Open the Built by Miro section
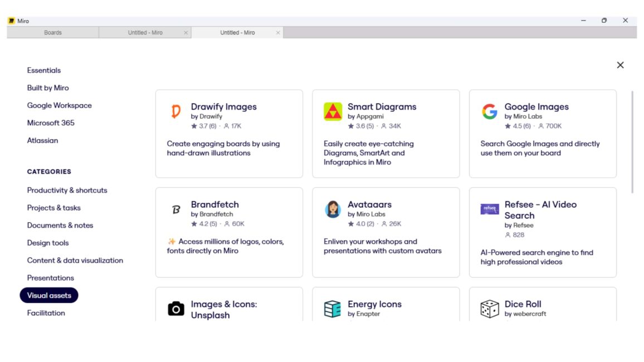 tap(48, 88)
